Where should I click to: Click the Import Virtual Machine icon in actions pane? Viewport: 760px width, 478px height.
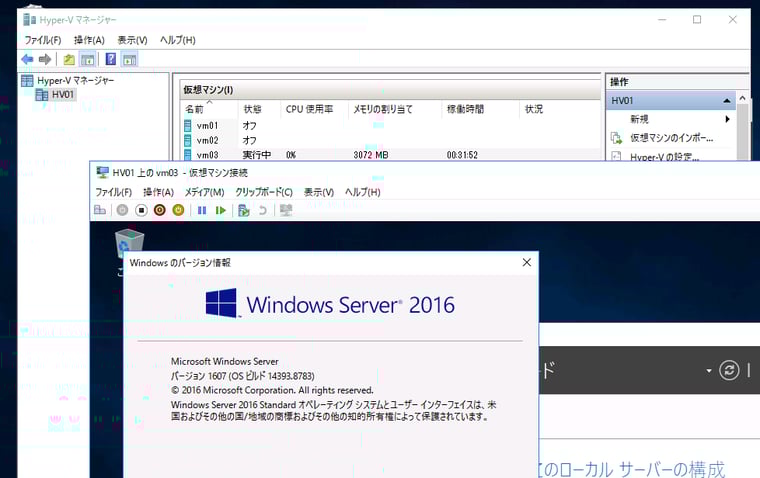pyautogui.click(x=617, y=138)
